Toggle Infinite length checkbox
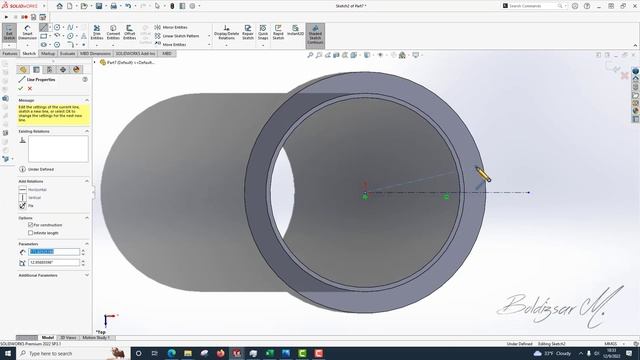 31,233
